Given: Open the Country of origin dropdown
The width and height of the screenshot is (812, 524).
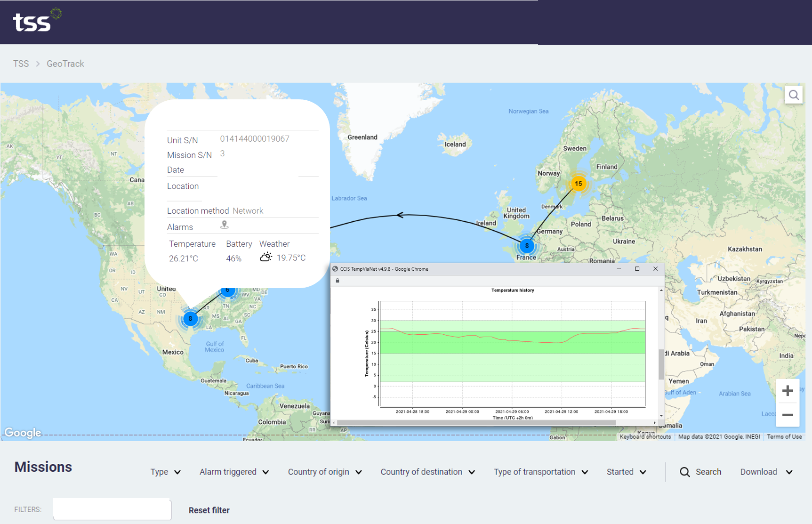Looking at the screenshot, I should (x=324, y=472).
